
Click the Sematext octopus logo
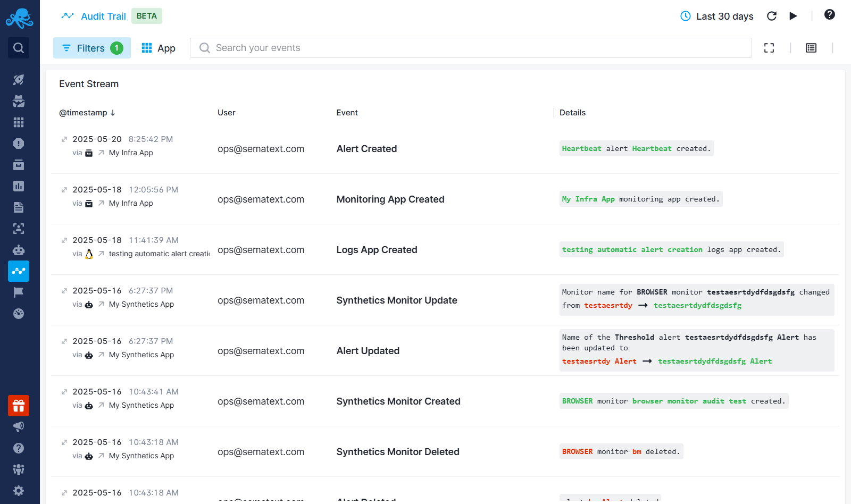pos(19,19)
